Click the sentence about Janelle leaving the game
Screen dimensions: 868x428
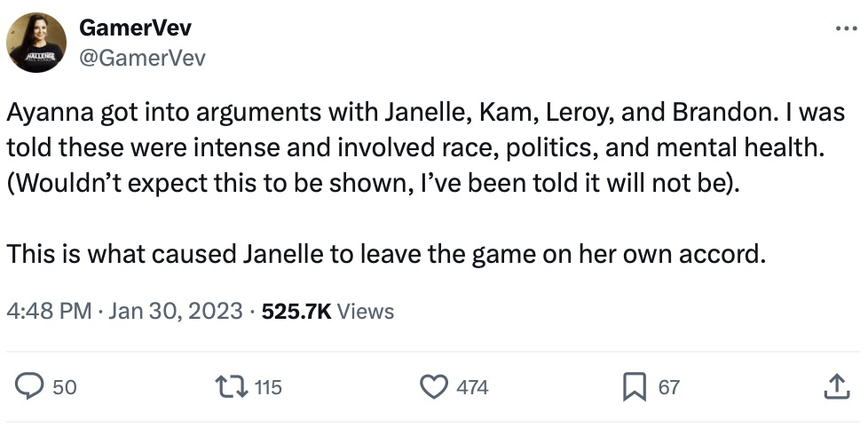pos(385,256)
